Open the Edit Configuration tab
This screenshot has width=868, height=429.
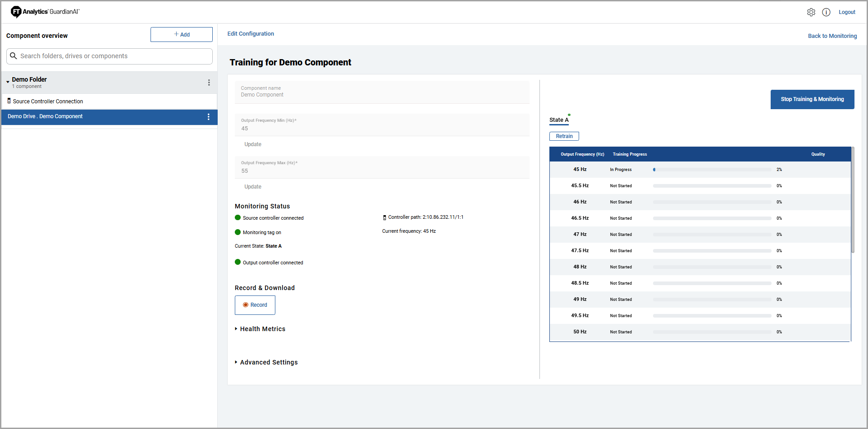(251, 34)
